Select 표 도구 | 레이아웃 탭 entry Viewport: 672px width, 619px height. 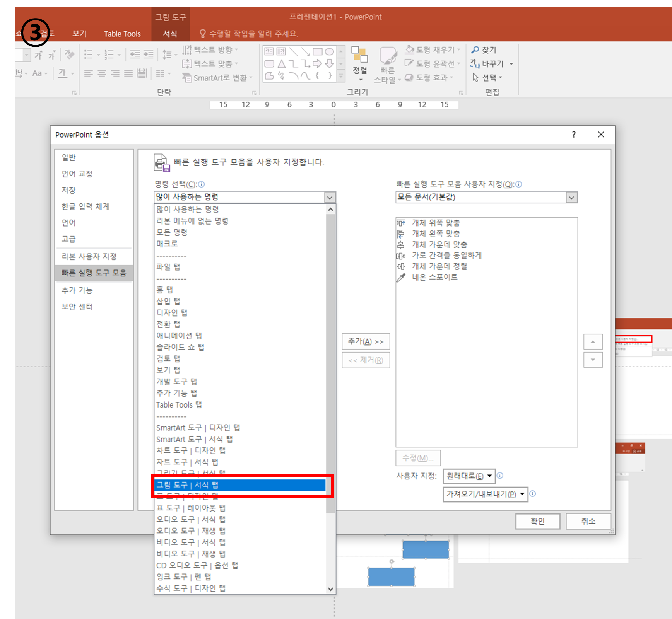click(x=240, y=508)
